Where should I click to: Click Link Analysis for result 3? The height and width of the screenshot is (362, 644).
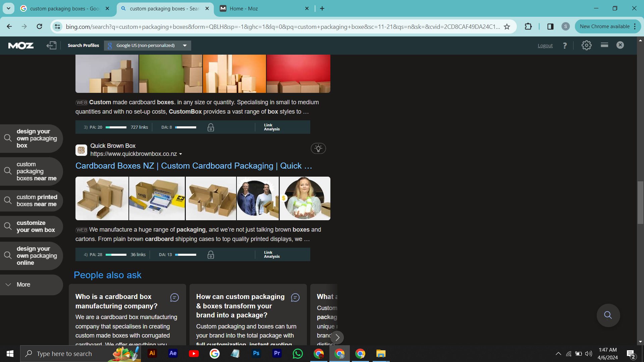271,127
